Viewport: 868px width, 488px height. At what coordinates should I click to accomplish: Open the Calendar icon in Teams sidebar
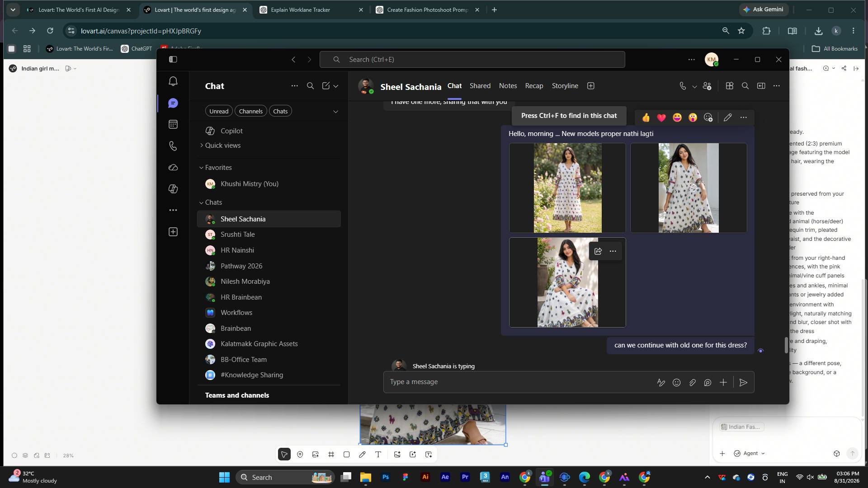pos(173,124)
